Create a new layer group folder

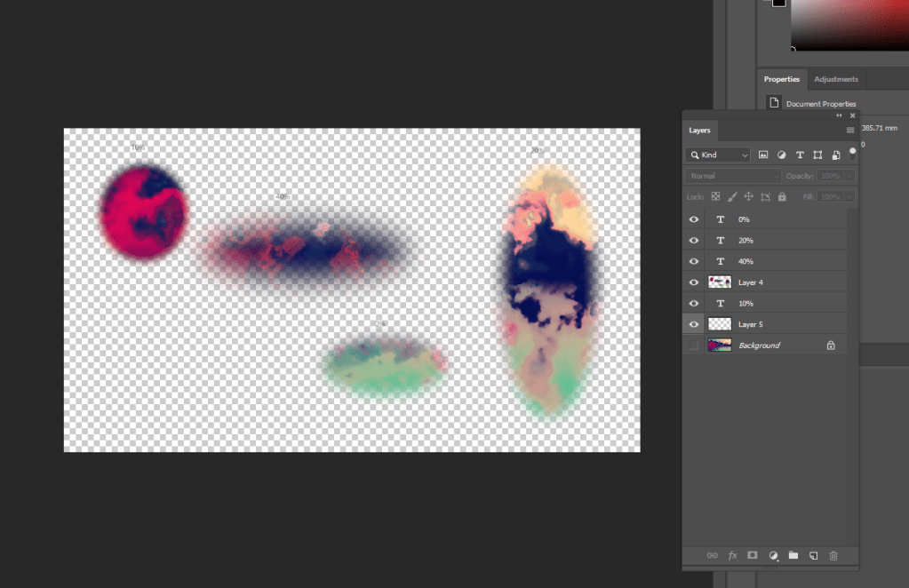pos(793,555)
